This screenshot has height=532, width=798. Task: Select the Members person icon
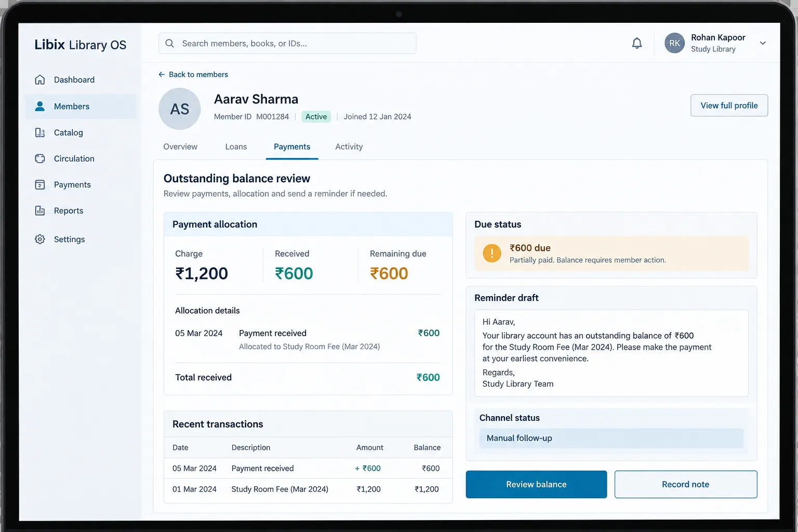click(40, 106)
